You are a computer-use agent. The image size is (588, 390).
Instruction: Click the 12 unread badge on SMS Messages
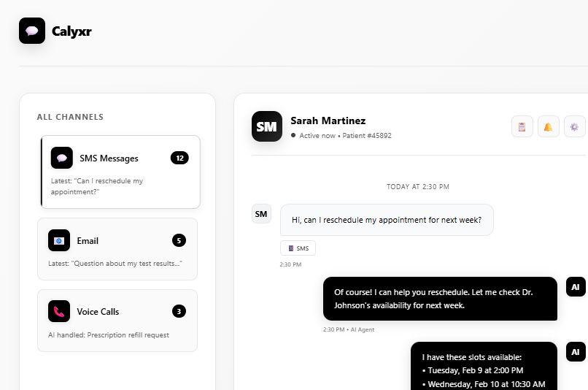tap(179, 158)
